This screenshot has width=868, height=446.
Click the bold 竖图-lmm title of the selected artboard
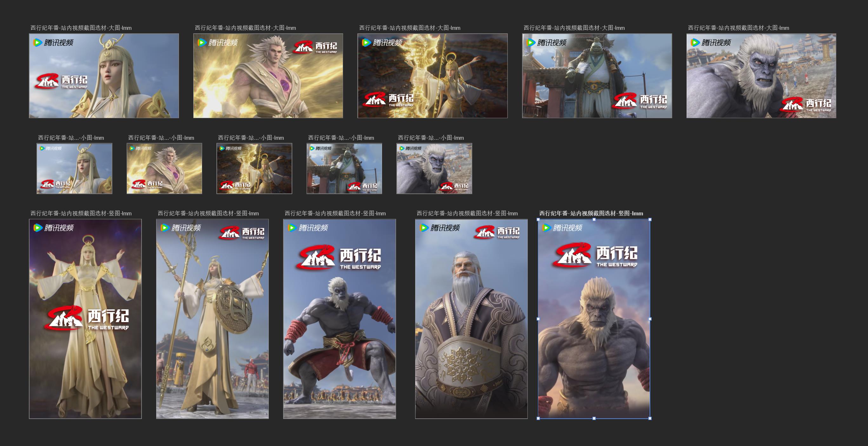pos(591,213)
